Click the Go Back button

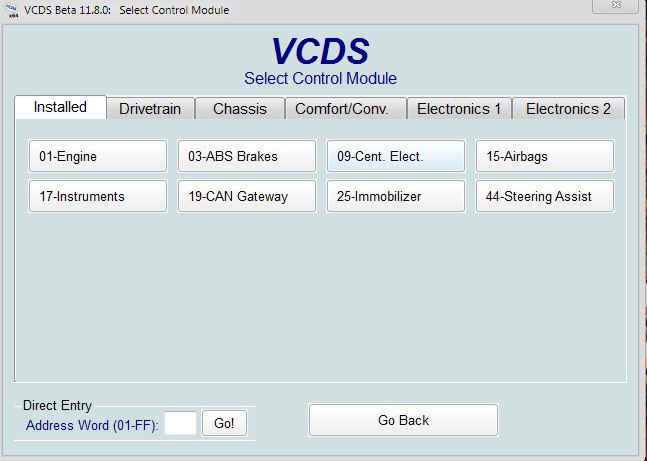pyautogui.click(x=403, y=420)
